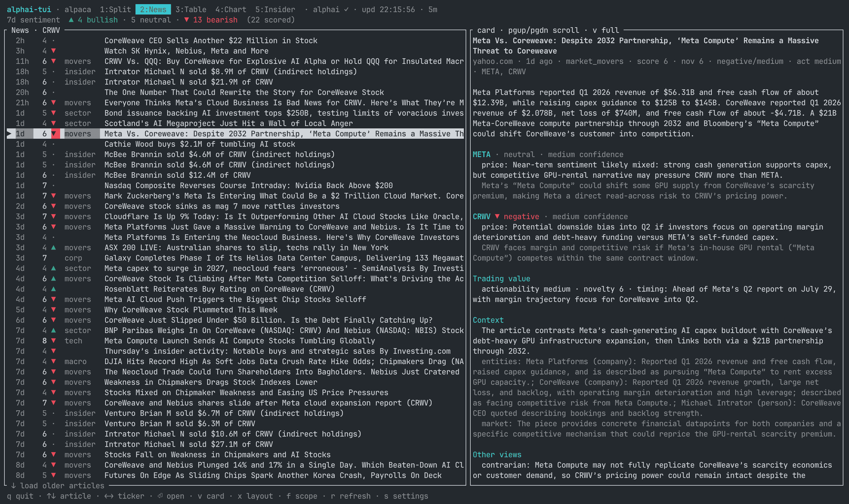Open CoreWeave CEO Sells Another $22 Million article
The image size is (849, 504).
point(235,41)
